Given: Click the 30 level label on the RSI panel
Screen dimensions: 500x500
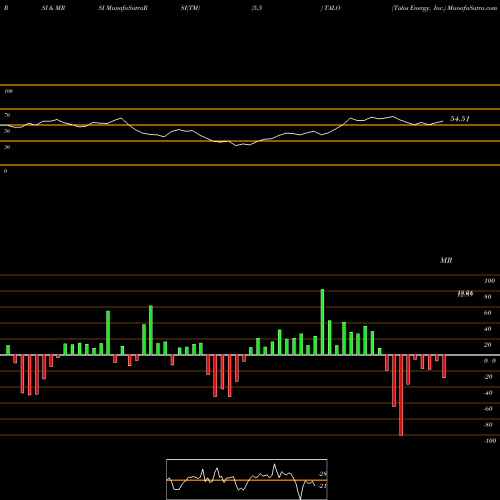Looking at the screenshot, I should point(7,147).
